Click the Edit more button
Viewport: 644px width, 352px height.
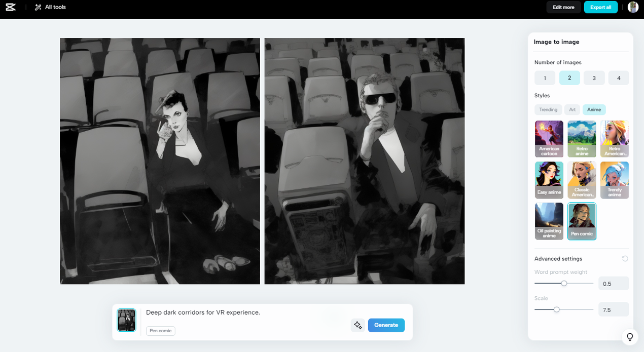click(563, 7)
